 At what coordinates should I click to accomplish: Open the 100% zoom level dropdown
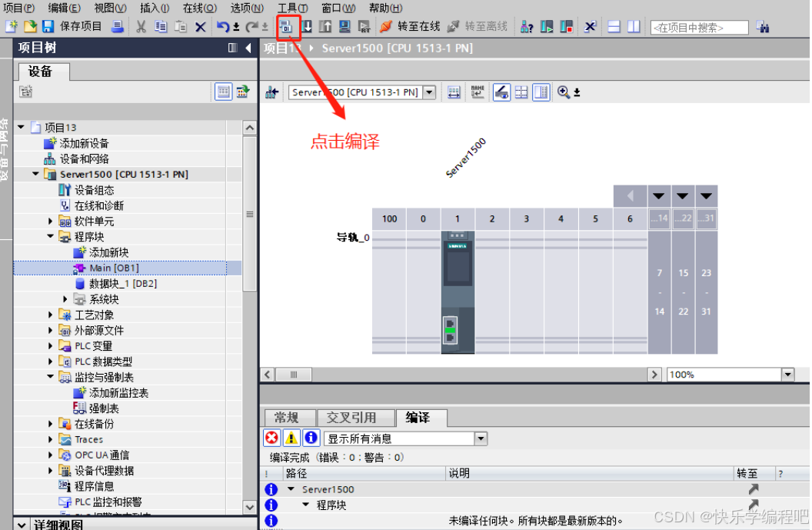[787, 374]
